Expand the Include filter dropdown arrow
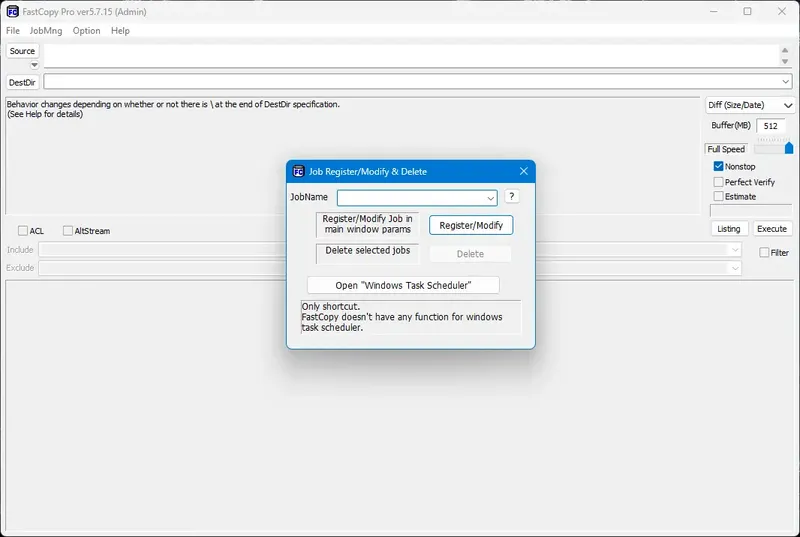The width and height of the screenshot is (800, 537). click(x=735, y=250)
